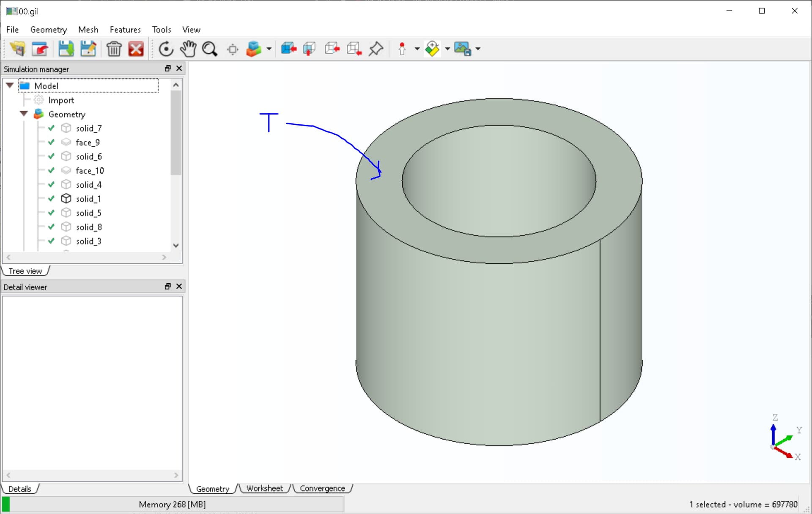The image size is (812, 514).
Task: Open the Features menu
Action: click(x=125, y=30)
